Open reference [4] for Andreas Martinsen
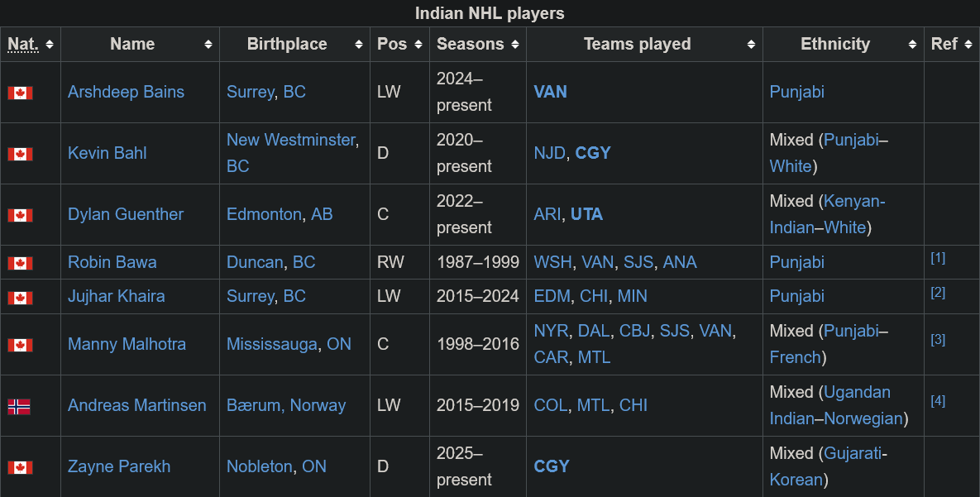Image resolution: width=980 pixels, height=497 pixels. 938,401
